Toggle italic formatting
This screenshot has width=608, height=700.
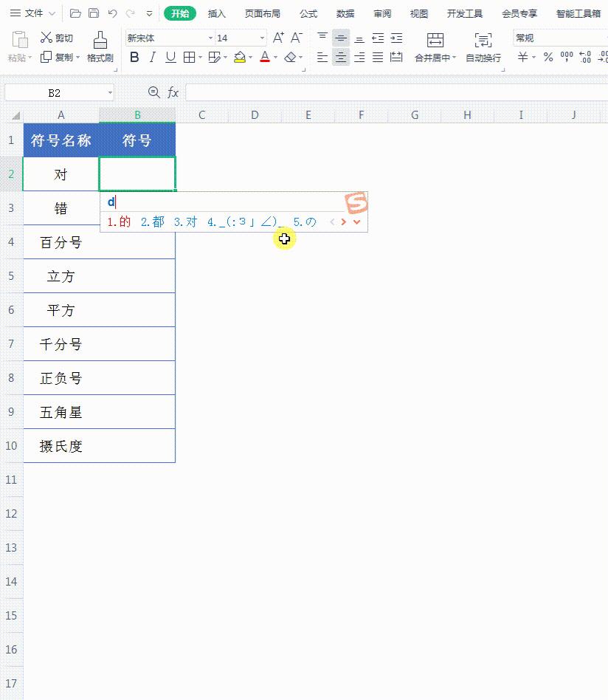[x=152, y=56]
